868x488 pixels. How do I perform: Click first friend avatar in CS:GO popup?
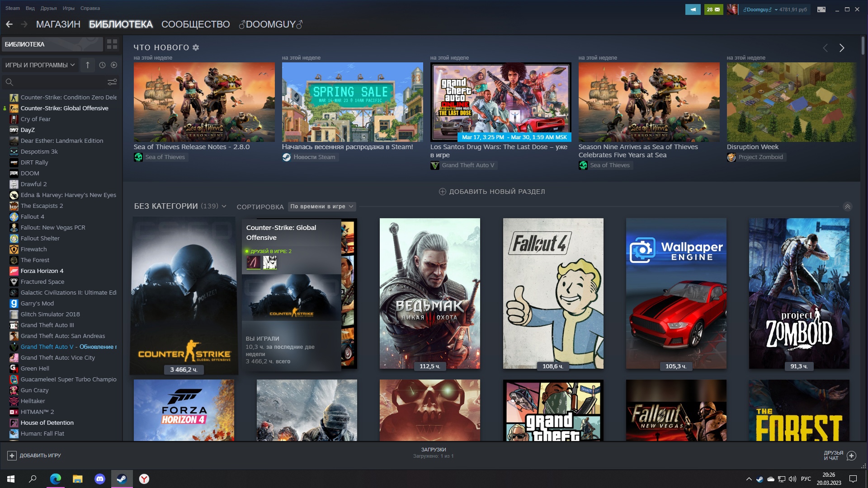(x=253, y=263)
